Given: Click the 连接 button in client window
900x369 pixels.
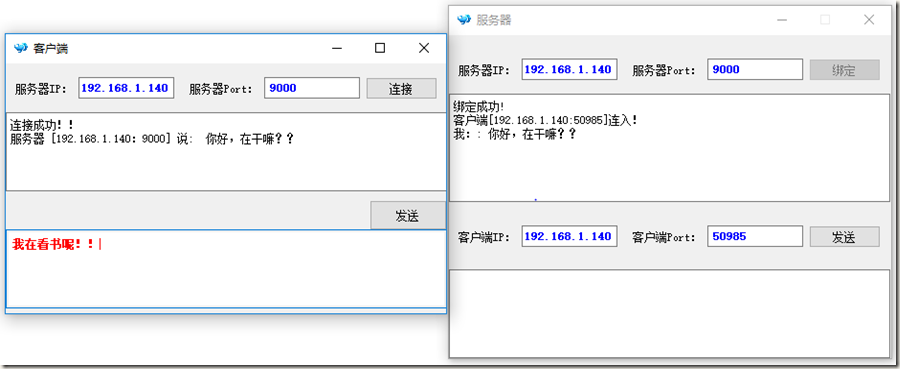Looking at the screenshot, I should coord(401,89).
